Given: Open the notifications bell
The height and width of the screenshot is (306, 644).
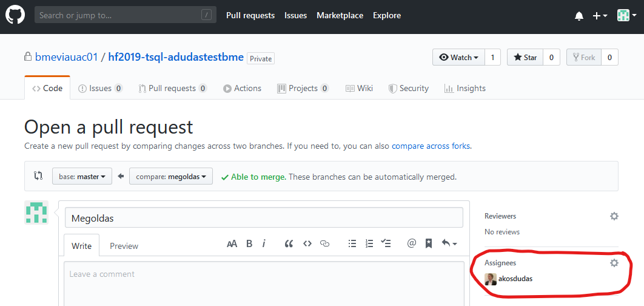Looking at the screenshot, I should pyautogui.click(x=579, y=16).
